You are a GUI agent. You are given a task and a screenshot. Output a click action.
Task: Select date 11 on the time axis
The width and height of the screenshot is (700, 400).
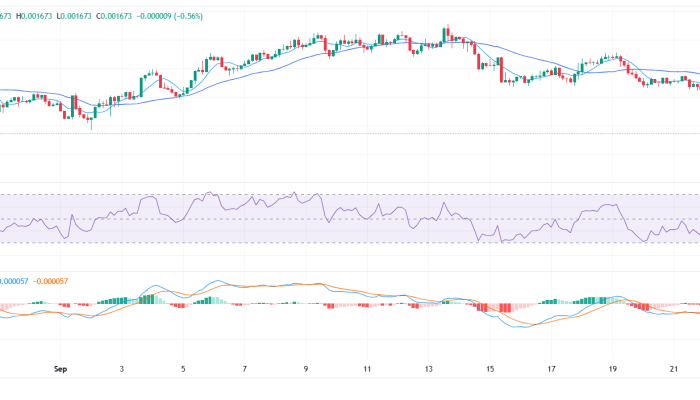click(x=367, y=369)
